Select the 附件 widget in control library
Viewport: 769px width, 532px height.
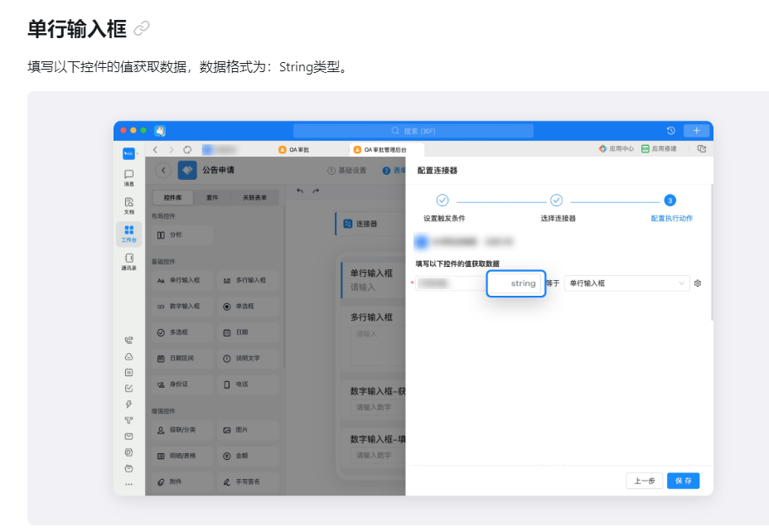[182, 482]
